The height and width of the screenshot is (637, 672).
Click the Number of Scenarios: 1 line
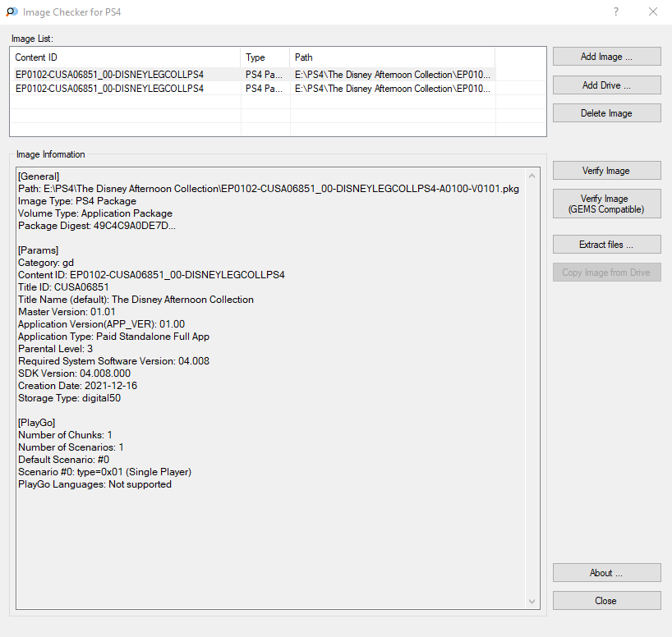tap(71, 447)
